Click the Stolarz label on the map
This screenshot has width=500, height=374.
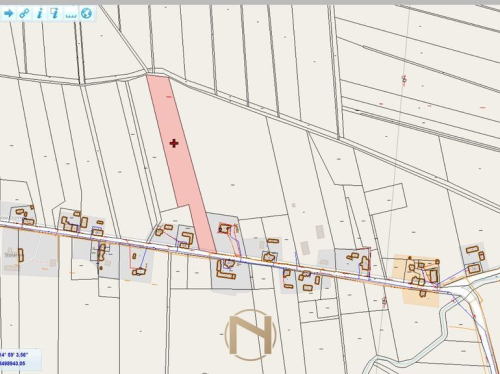(10, 255)
